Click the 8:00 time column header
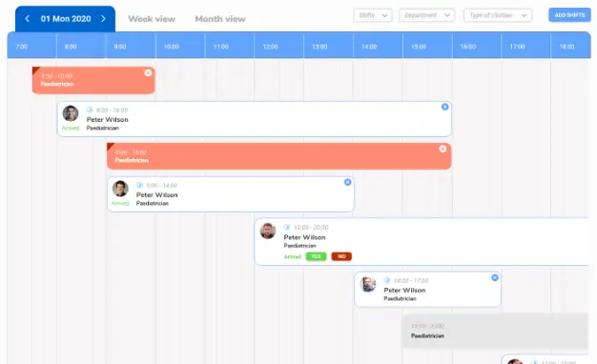The height and width of the screenshot is (364, 597). click(x=81, y=47)
